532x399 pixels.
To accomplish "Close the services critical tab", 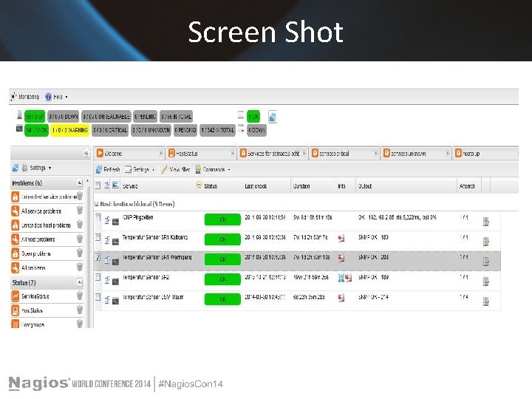I will tap(375, 154).
